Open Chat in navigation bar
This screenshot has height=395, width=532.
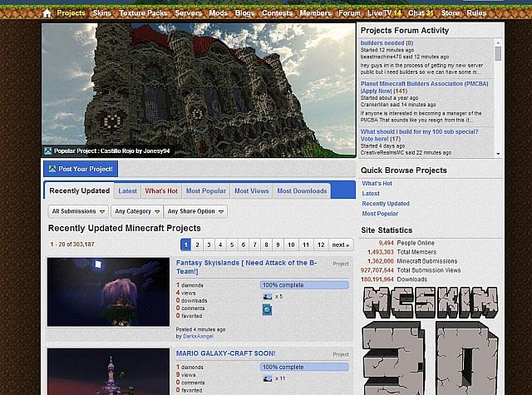click(x=421, y=13)
